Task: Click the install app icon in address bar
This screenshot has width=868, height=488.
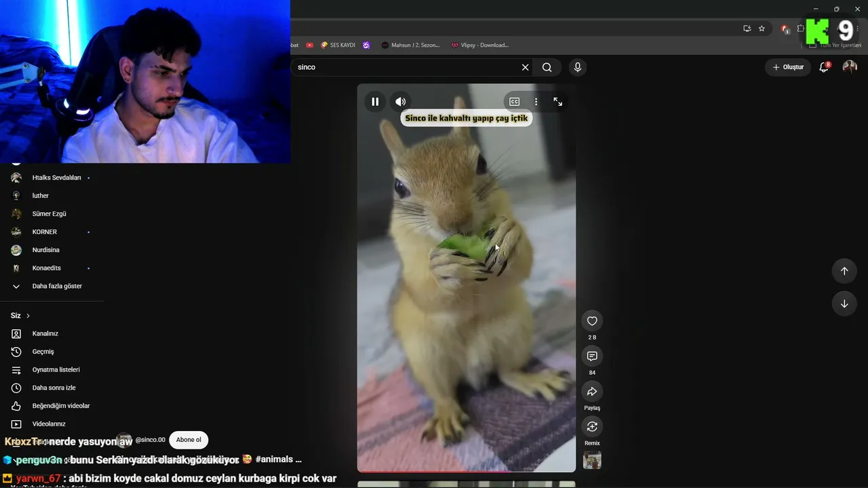Action: [747, 28]
